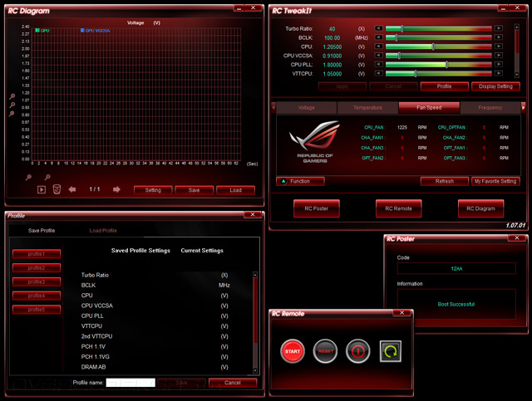Viewport: 532px width, 401px height.
Task: Click middle magnifier on diagram vertical axis
Action: [12, 105]
